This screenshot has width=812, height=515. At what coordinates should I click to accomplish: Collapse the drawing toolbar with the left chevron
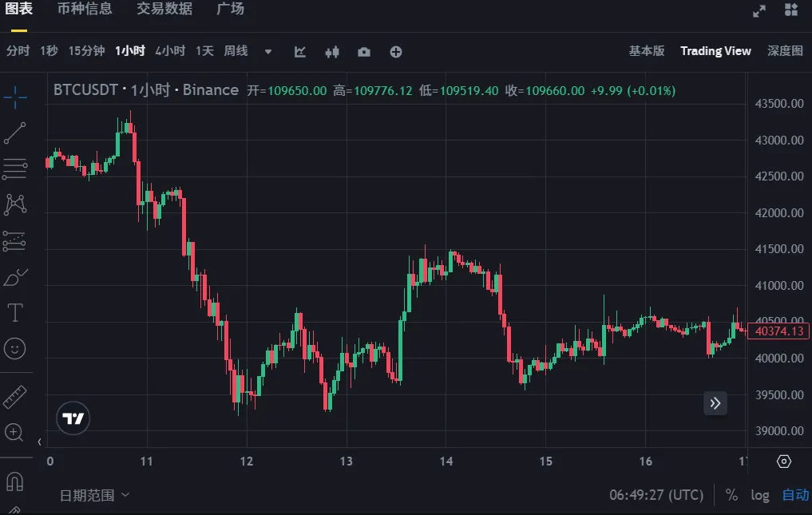tap(38, 440)
